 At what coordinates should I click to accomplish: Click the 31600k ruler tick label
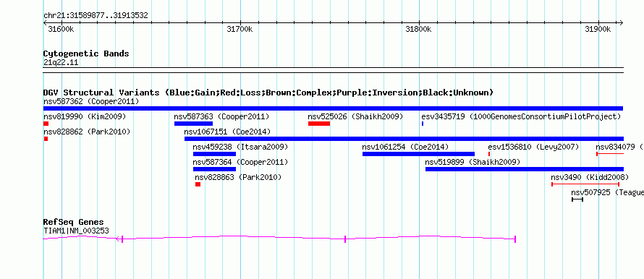62,29
